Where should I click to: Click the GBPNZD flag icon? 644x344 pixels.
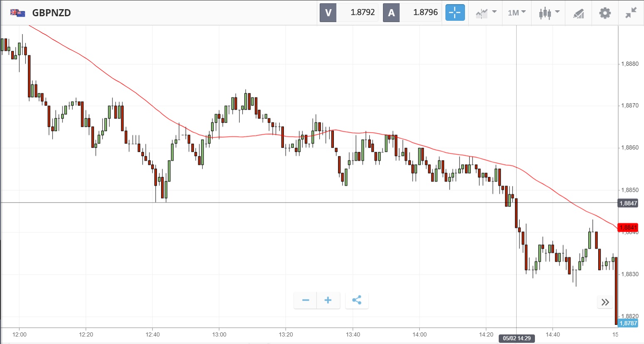click(17, 13)
